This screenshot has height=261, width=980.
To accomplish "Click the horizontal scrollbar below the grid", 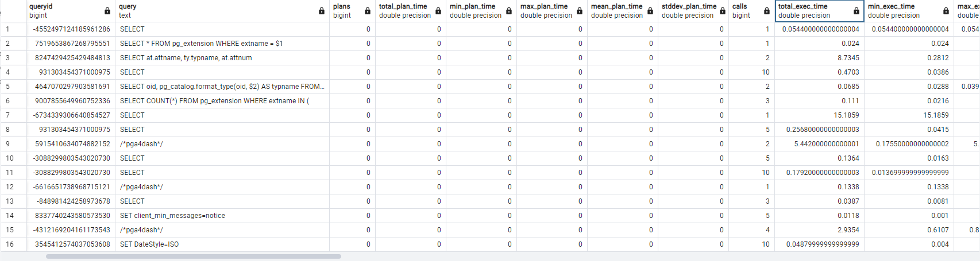I will click(x=194, y=256).
